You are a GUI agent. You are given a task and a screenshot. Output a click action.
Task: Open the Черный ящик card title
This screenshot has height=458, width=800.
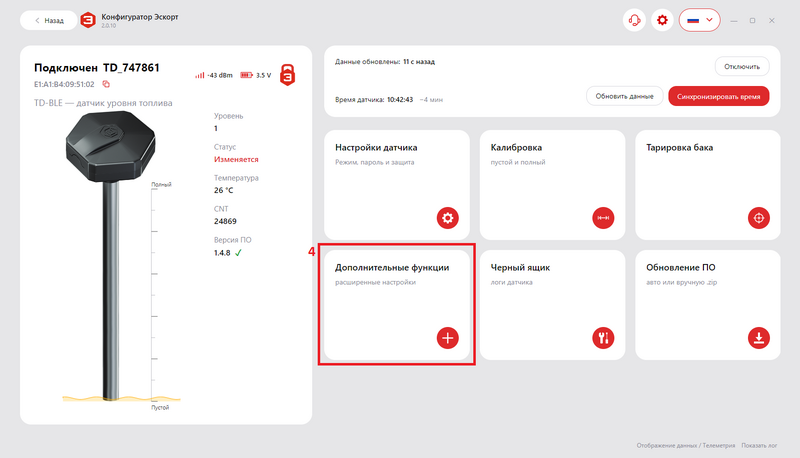coord(520,267)
